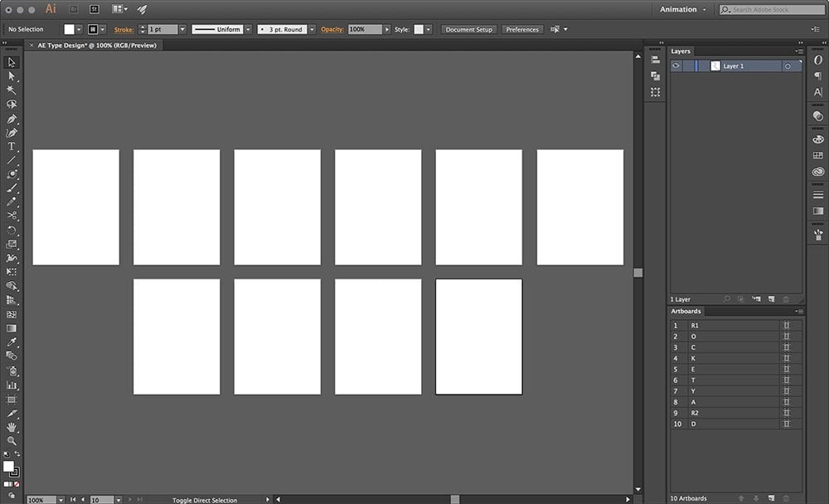The width and height of the screenshot is (829, 504).
Task: Select the Pen tool
Action: [x=12, y=119]
